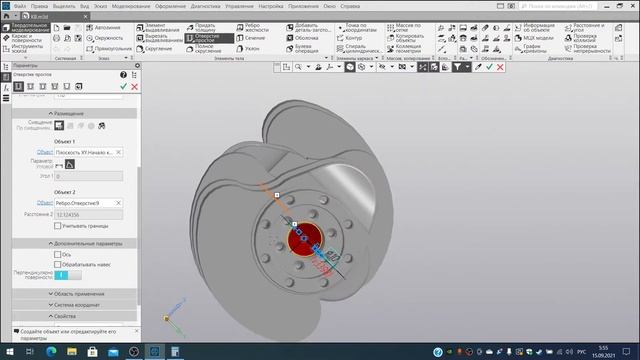
Task: Click Булева операция tool
Action: click(302, 49)
